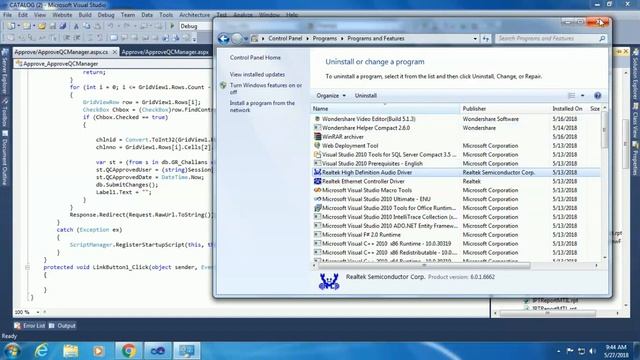Select WinRAR archiver in the program list

click(x=456, y=137)
